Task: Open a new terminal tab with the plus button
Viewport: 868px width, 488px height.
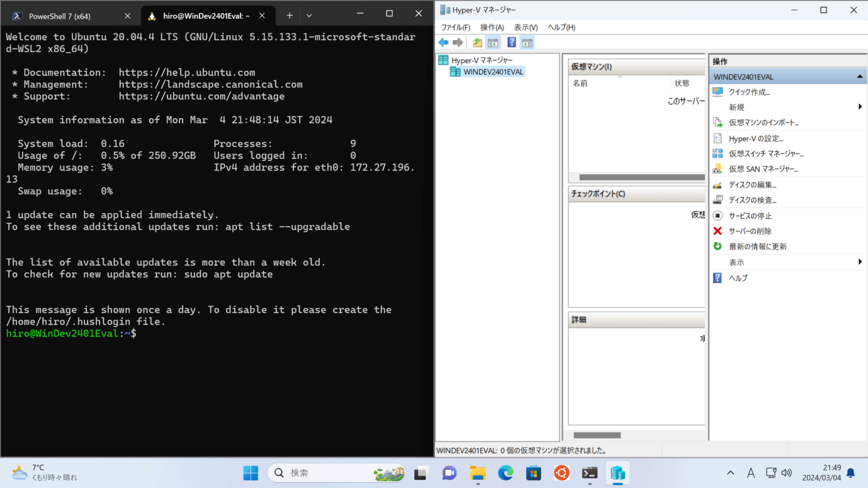Action: coord(289,15)
